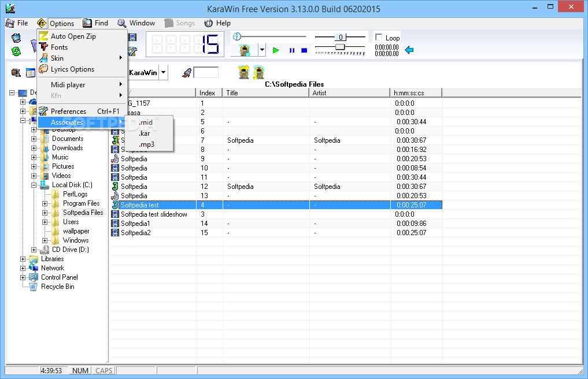
Task: Expand the Control Panel node
Action: tap(23, 277)
